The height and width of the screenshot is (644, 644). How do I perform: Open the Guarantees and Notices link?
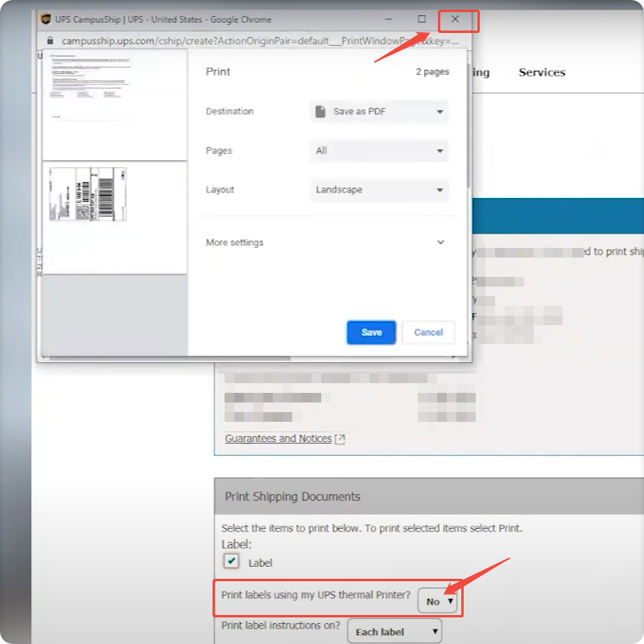[x=278, y=439]
